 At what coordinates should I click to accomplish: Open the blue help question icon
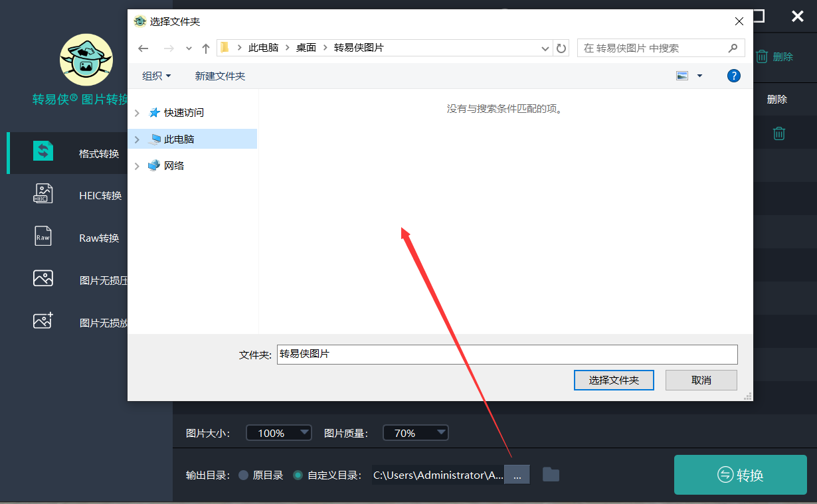(x=734, y=76)
